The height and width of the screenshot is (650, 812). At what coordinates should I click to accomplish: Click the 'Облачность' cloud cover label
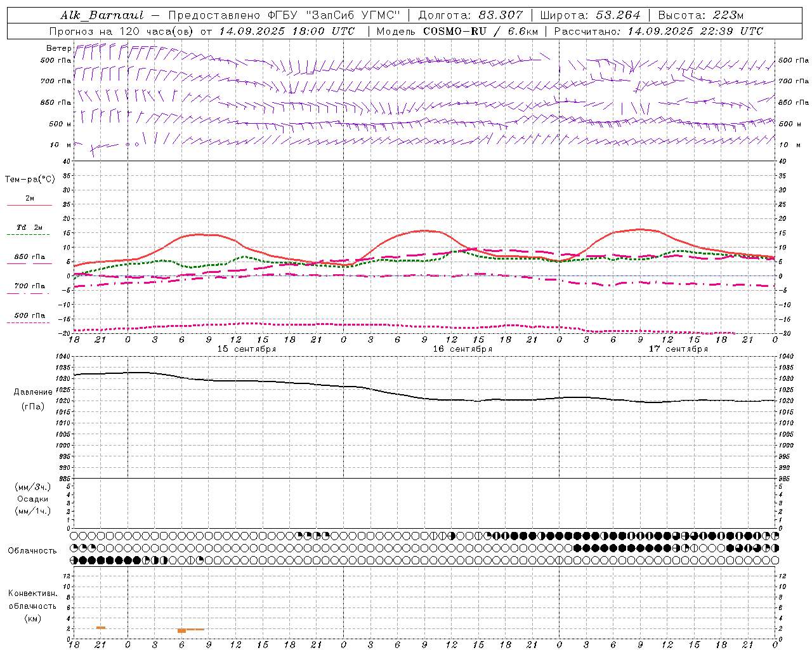click(32, 551)
